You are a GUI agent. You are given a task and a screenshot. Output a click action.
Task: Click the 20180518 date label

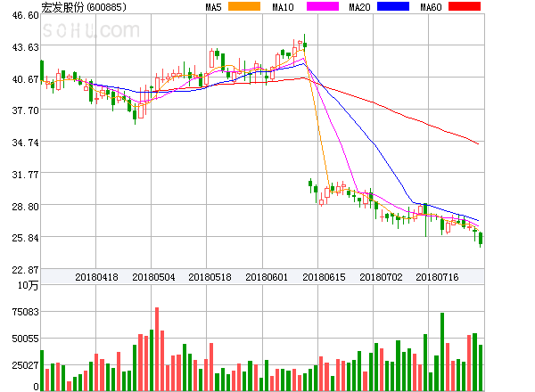pos(210,277)
